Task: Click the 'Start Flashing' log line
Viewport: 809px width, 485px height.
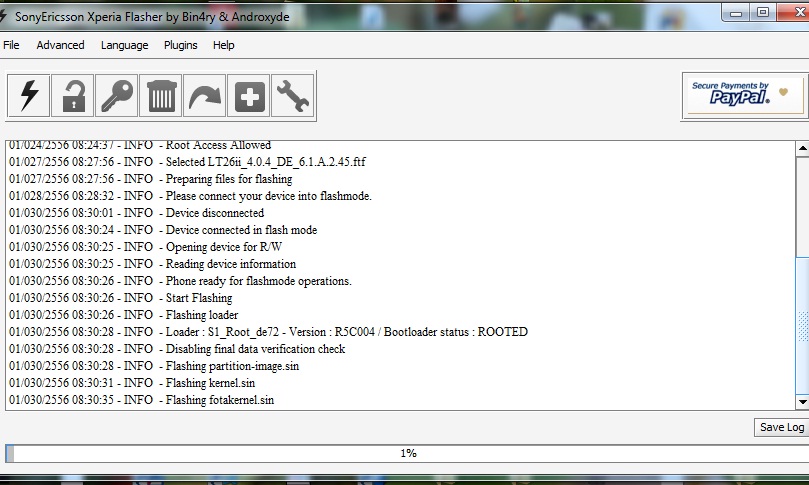Action: click(x=121, y=298)
